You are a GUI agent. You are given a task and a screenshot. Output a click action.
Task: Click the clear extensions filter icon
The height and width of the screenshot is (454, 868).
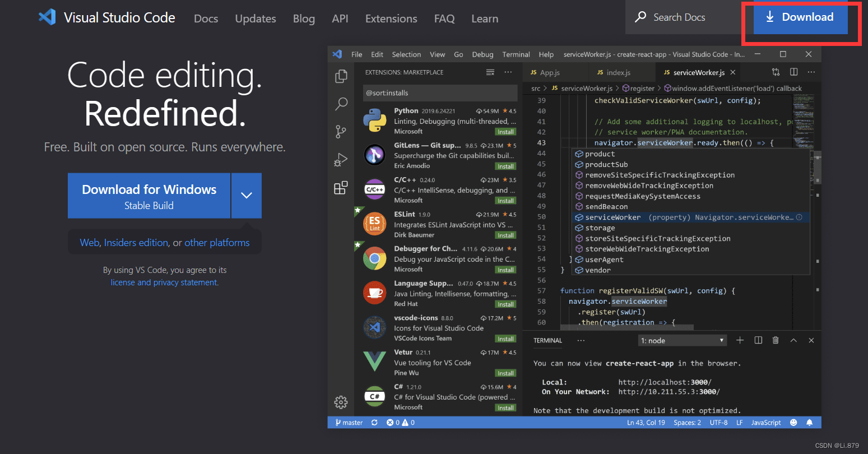tap(490, 72)
